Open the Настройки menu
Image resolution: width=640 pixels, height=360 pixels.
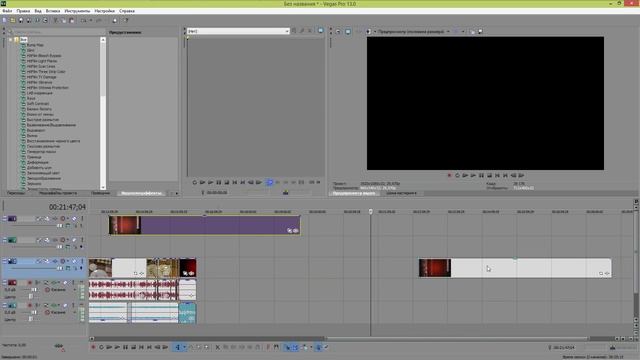(104, 11)
